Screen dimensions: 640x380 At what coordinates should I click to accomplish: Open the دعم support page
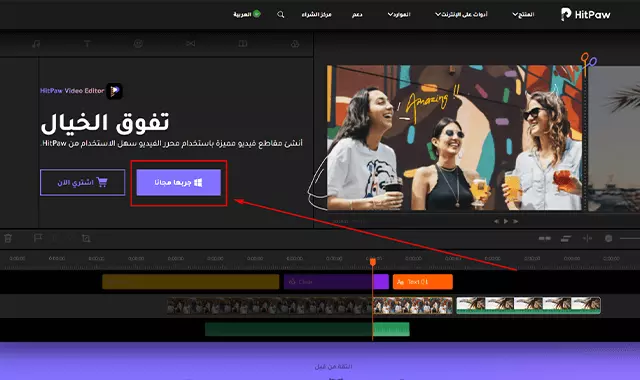pyautogui.click(x=357, y=15)
